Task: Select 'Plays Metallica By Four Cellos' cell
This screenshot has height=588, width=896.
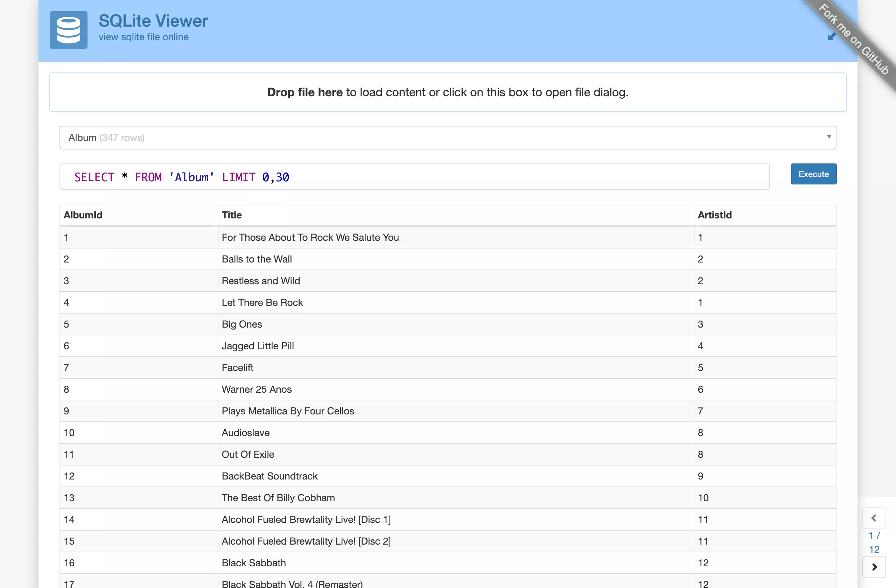Action: (x=456, y=411)
